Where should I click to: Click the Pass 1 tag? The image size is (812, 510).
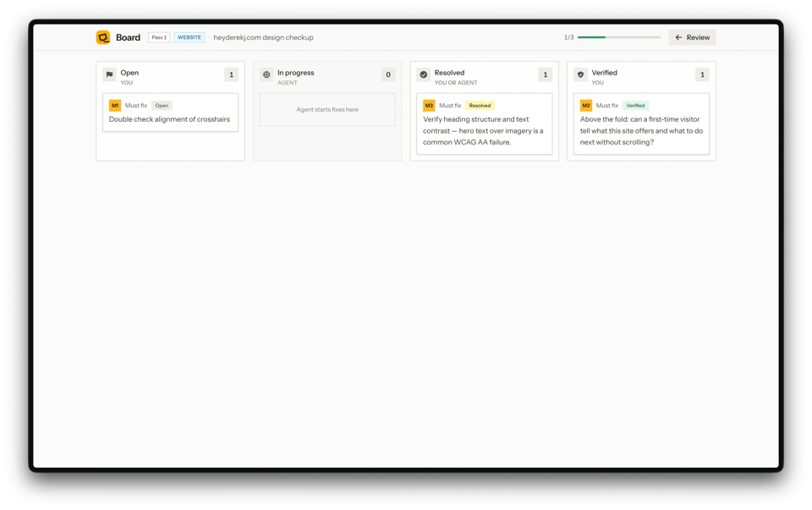[159, 37]
